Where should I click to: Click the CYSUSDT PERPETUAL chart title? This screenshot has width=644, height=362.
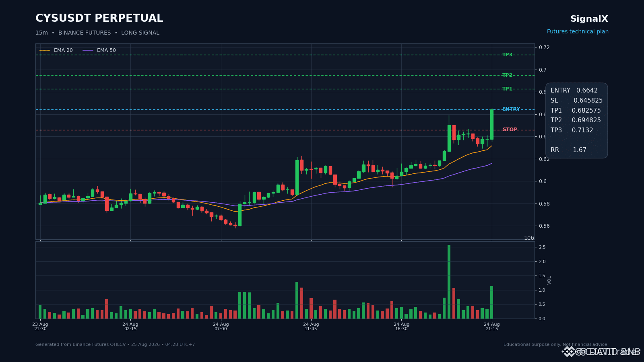(99, 19)
